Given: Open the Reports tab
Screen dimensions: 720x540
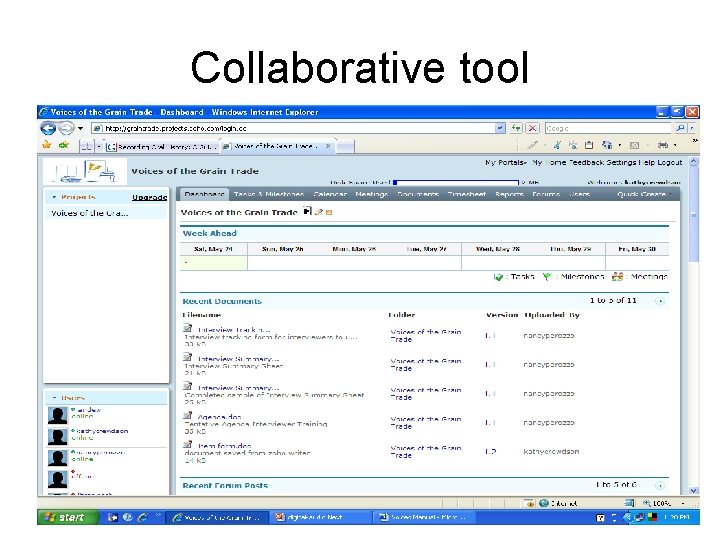Looking at the screenshot, I should pos(509,194).
